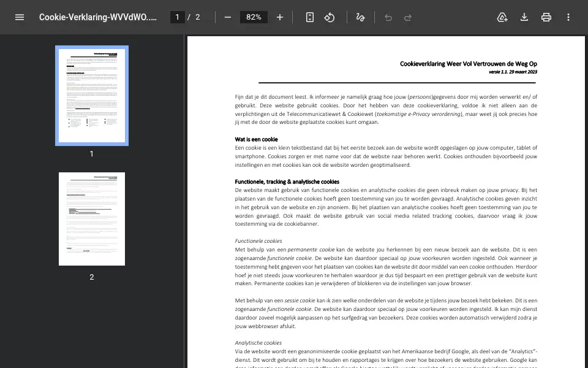Screen dimensions: 588x368
Task: Toggle the sidebar menu hamburger icon
Action: pos(20,17)
